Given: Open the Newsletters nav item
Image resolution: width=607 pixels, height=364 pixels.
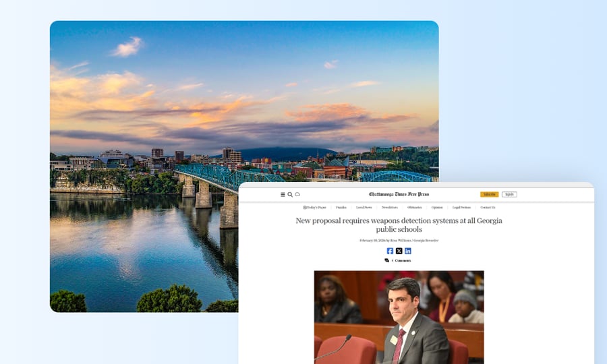Looking at the screenshot, I should [389, 208].
